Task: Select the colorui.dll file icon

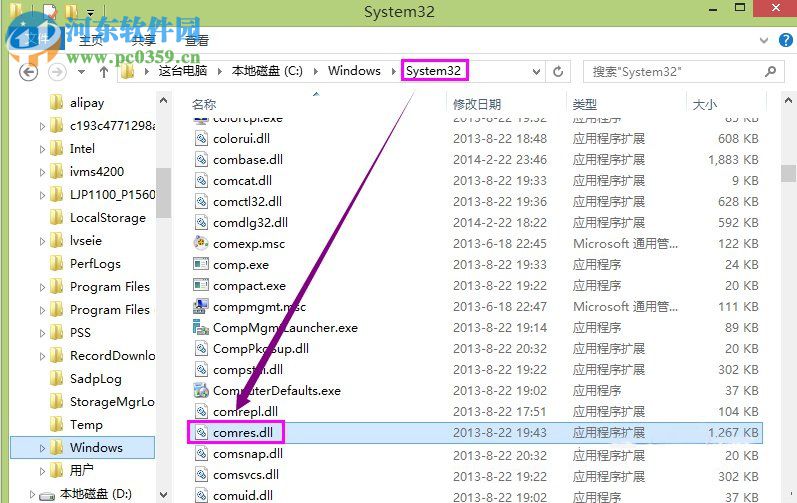Action: point(201,139)
